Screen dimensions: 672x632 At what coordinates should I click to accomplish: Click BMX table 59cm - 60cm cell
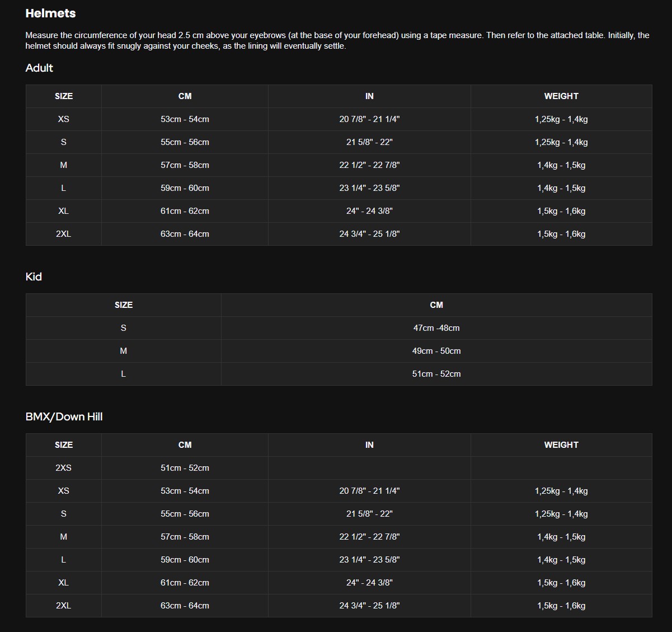tap(185, 560)
